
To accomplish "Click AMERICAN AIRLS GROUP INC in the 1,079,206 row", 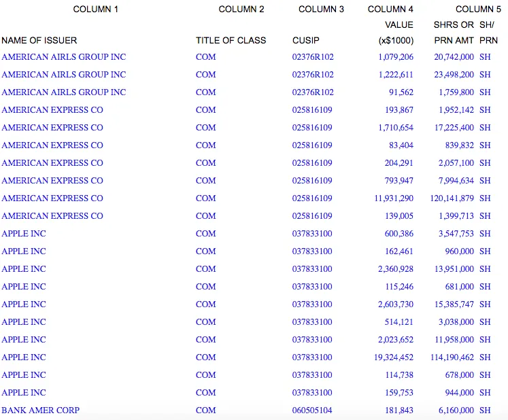I will 63,57.
